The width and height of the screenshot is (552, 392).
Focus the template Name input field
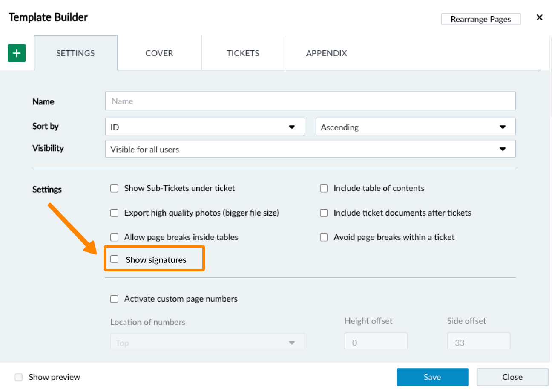click(x=310, y=101)
